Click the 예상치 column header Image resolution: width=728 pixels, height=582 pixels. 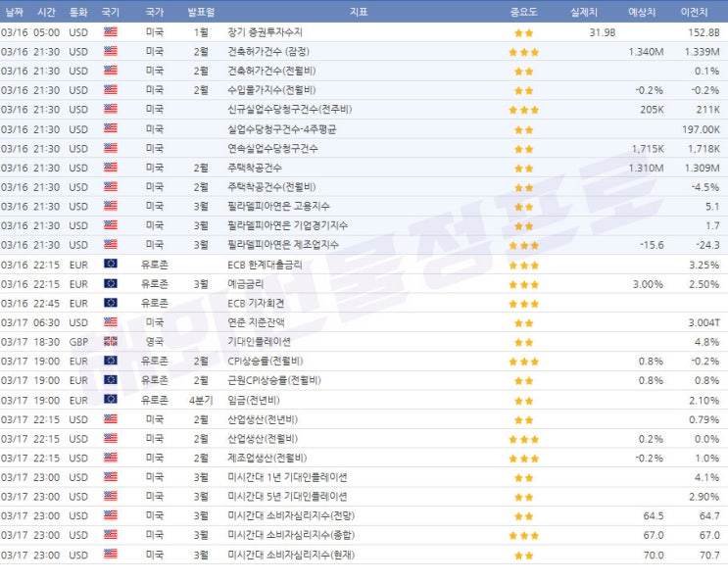point(642,12)
